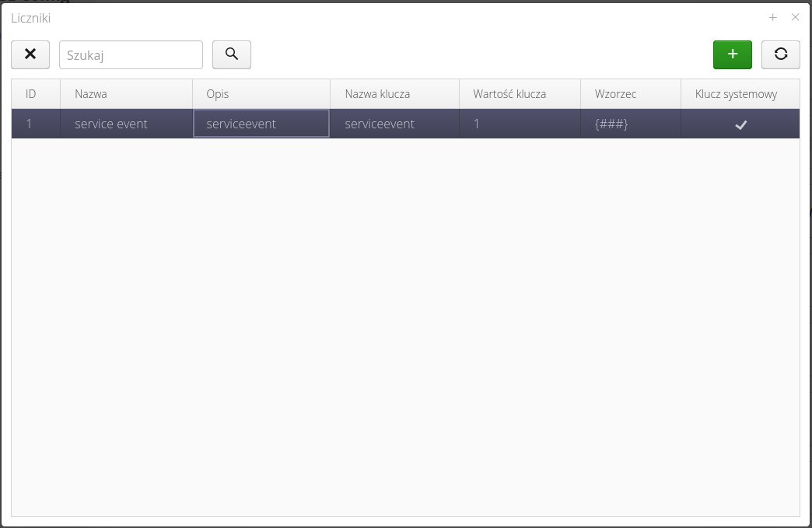Select the 'service event' name cell

pos(111,124)
